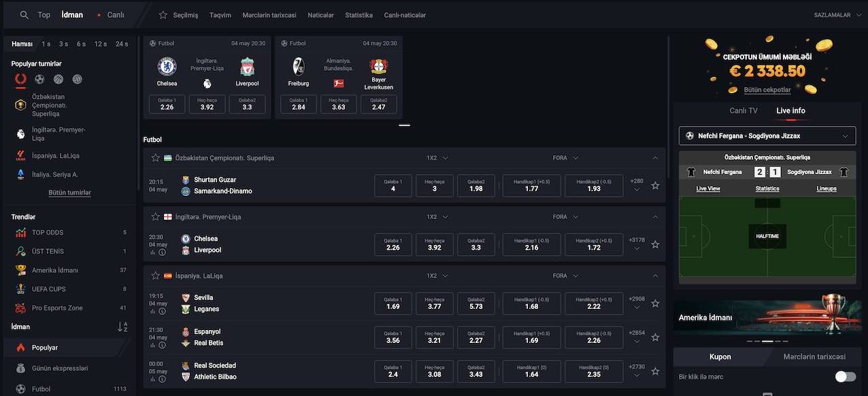Open the FORA market dropdown for Özbəkistan Superliqa

pos(565,158)
